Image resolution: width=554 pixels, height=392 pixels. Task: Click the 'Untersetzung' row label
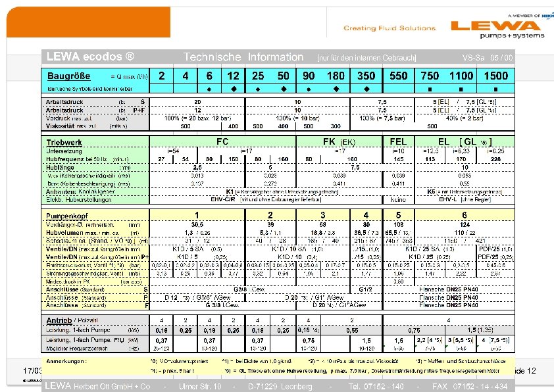coord(64,151)
